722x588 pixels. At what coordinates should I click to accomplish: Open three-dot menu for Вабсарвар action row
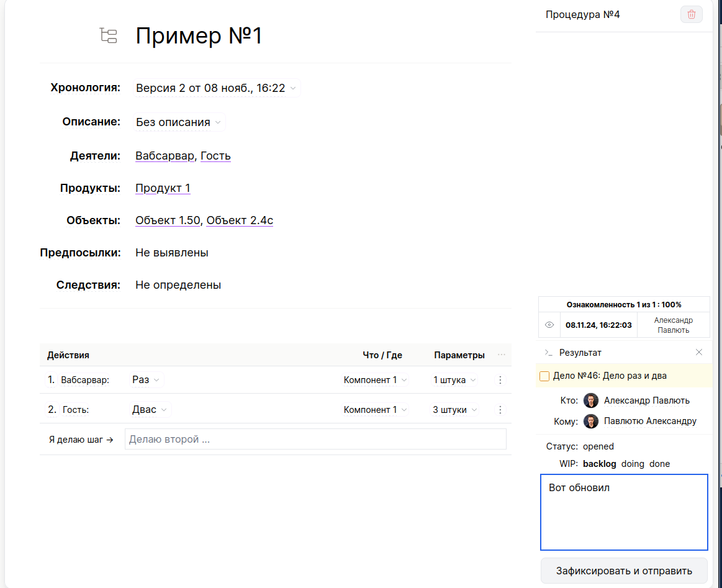tap(500, 380)
